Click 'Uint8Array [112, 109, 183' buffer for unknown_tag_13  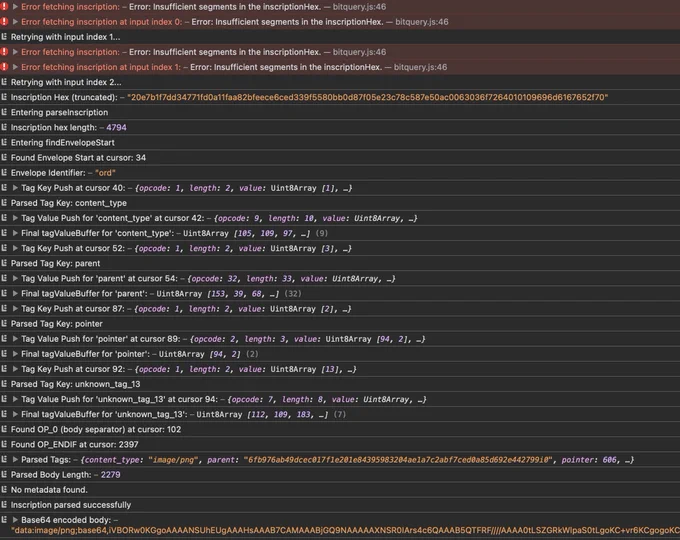coord(262,414)
